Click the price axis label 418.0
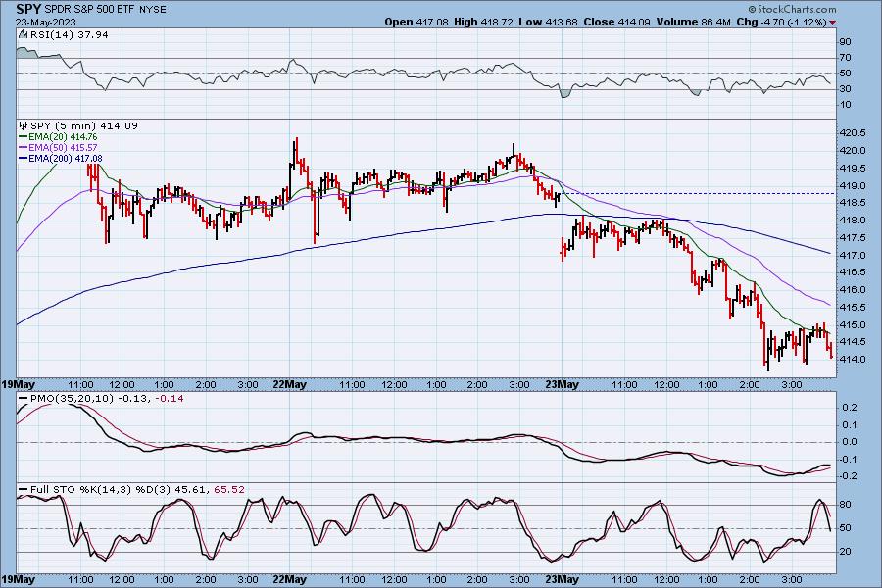This screenshot has width=882, height=588. pos(853,220)
